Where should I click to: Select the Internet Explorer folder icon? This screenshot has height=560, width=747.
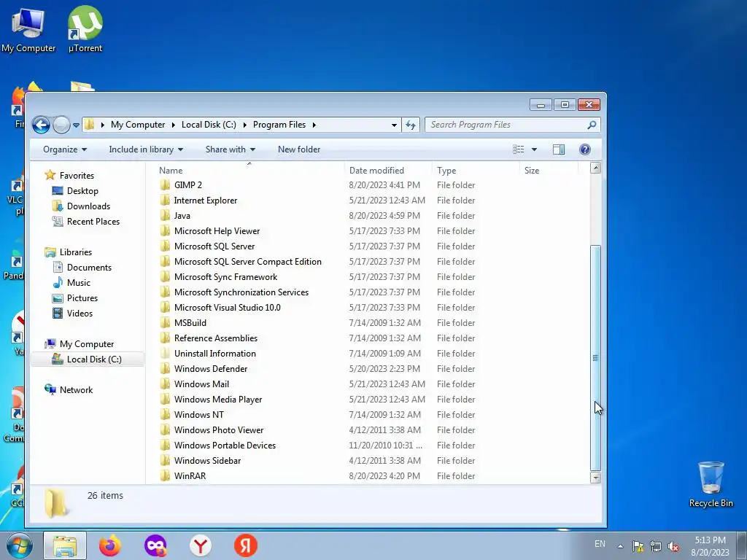(x=165, y=201)
